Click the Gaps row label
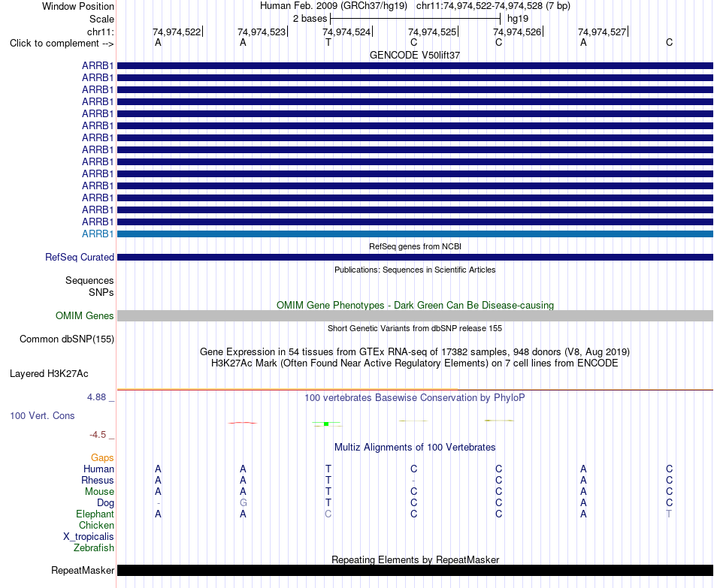Image resolution: width=714 pixels, height=588 pixels. pos(102,458)
